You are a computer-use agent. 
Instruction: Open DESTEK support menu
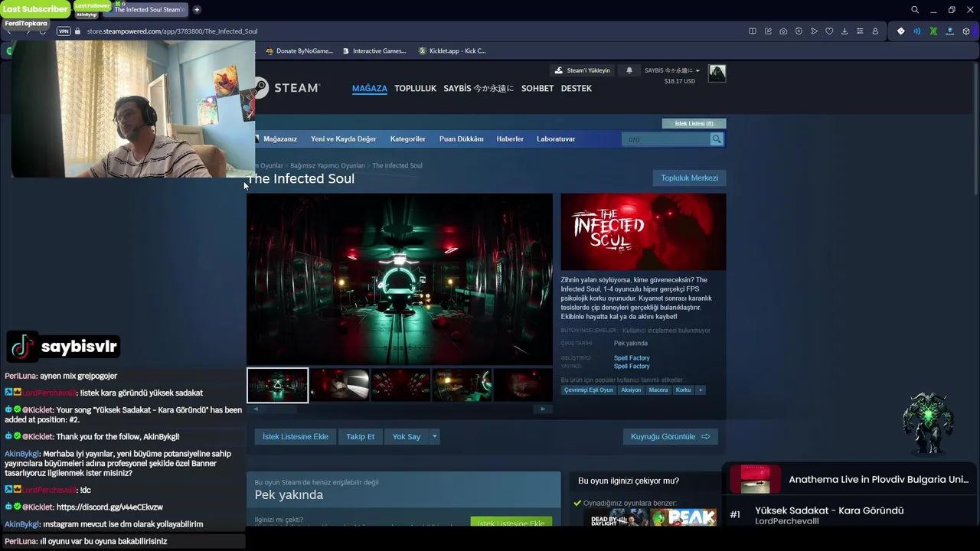point(577,89)
